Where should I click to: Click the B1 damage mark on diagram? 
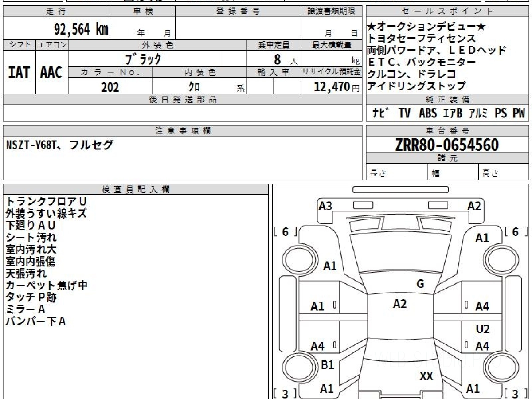pyautogui.click(x=327, y=365)
